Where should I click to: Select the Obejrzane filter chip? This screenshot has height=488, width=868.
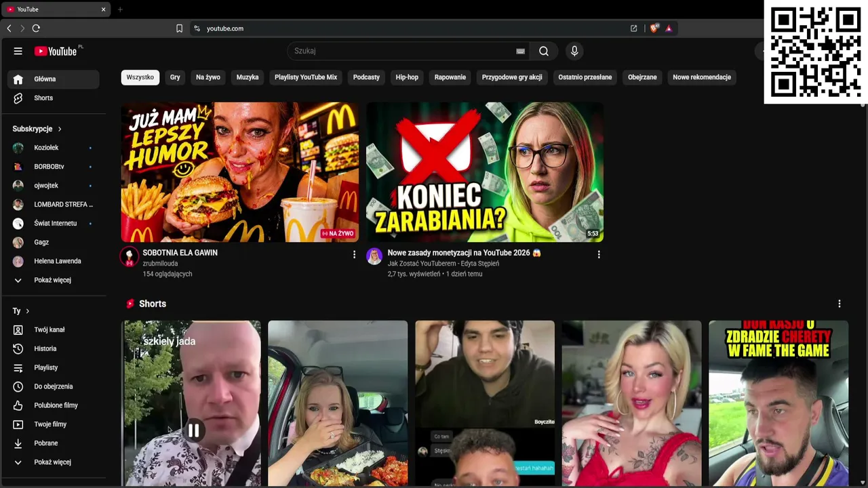[x=642, y=77]
